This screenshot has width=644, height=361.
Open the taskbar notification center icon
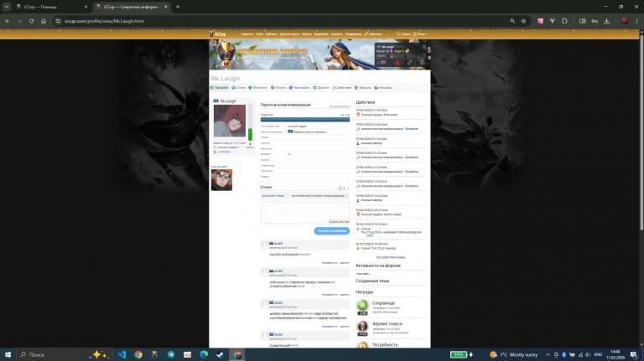tap(634, 354)
